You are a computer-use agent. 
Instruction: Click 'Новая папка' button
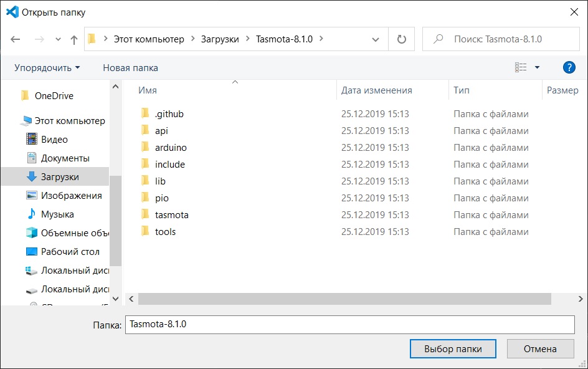tap(131, 68)
